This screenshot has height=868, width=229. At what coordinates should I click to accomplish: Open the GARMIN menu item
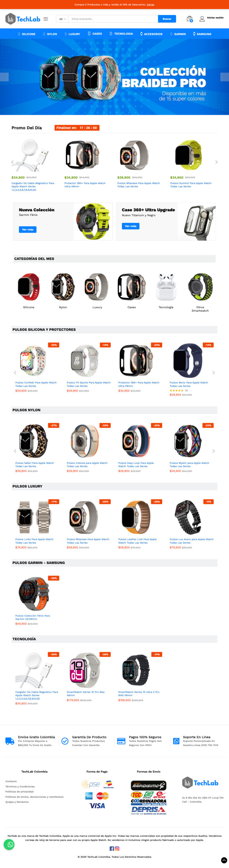coord(178,34)
